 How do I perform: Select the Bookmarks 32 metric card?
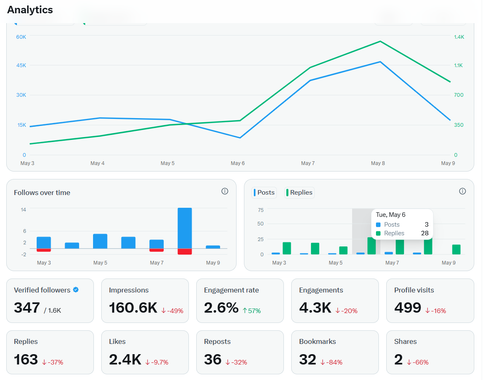tap(335, 352)
